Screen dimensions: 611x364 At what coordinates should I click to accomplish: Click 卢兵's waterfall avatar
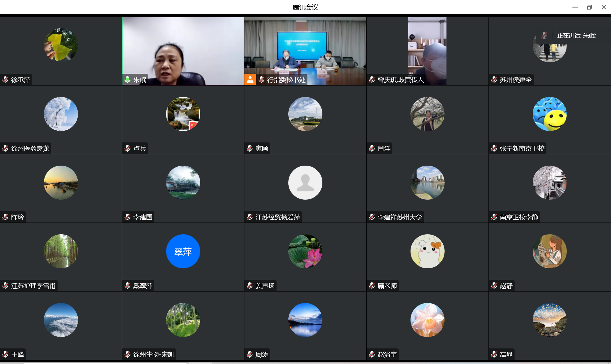183,114
